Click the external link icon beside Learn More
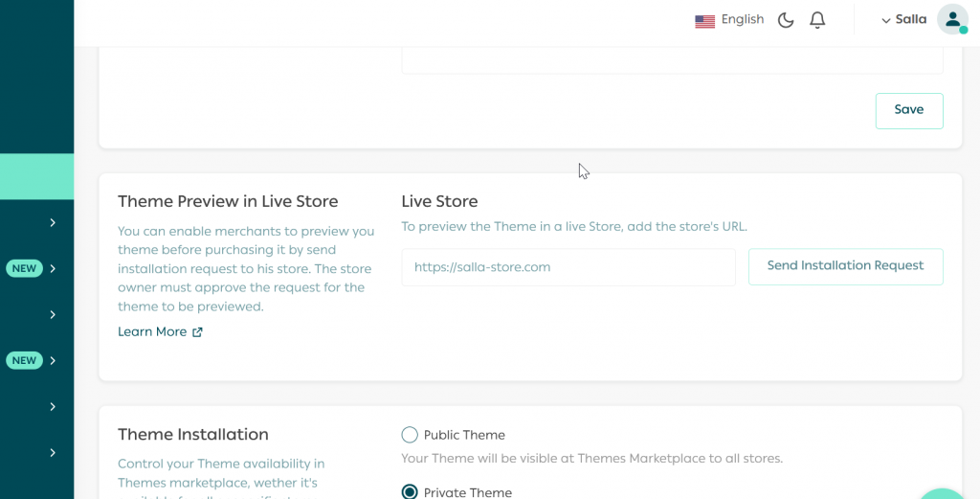The height and width of the screenshot is (499, 980). (198, 332)
